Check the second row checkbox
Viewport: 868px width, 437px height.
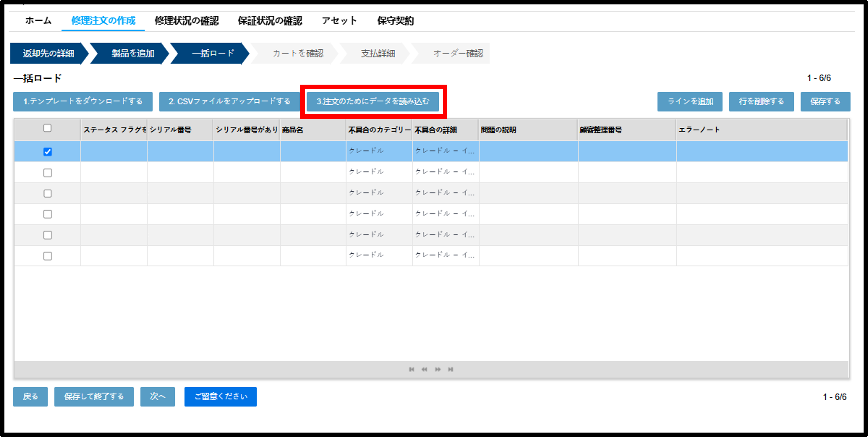[48, 173]
